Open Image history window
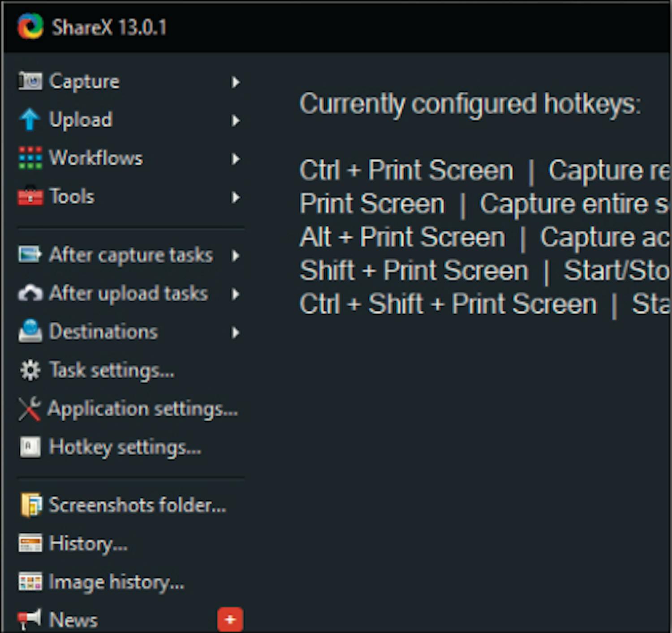Screen dimensions: 672x633 coord(116,582)
